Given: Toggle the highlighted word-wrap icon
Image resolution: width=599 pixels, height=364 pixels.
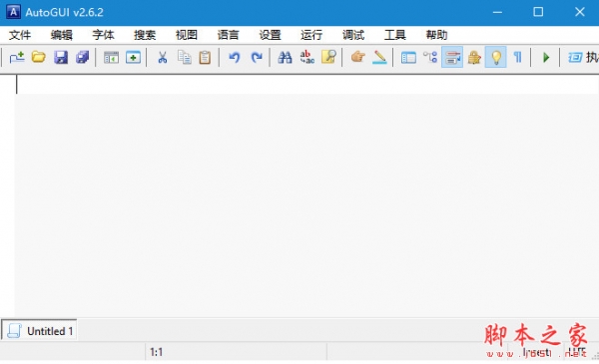Looking at the screenshot, I should tap(452, 57).
